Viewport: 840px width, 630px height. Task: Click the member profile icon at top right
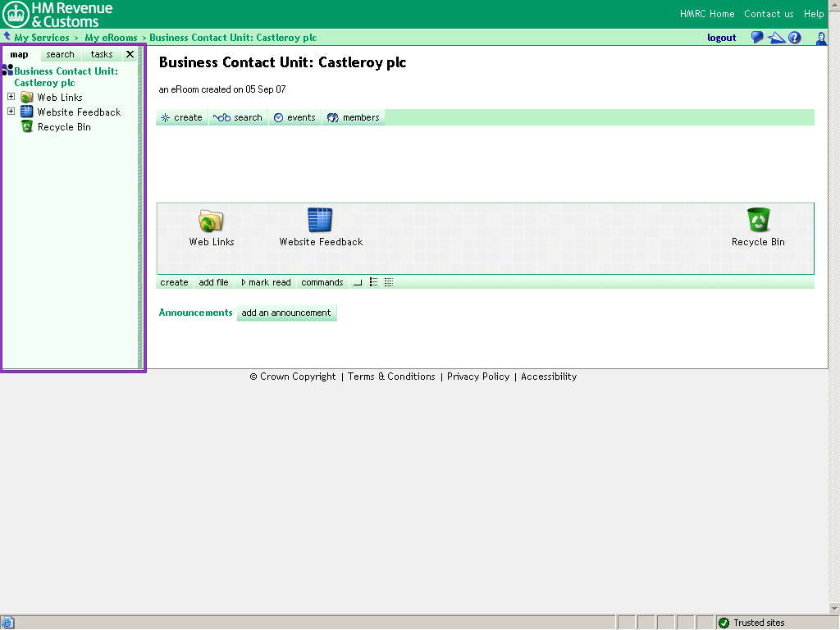[x=820, y=38]
